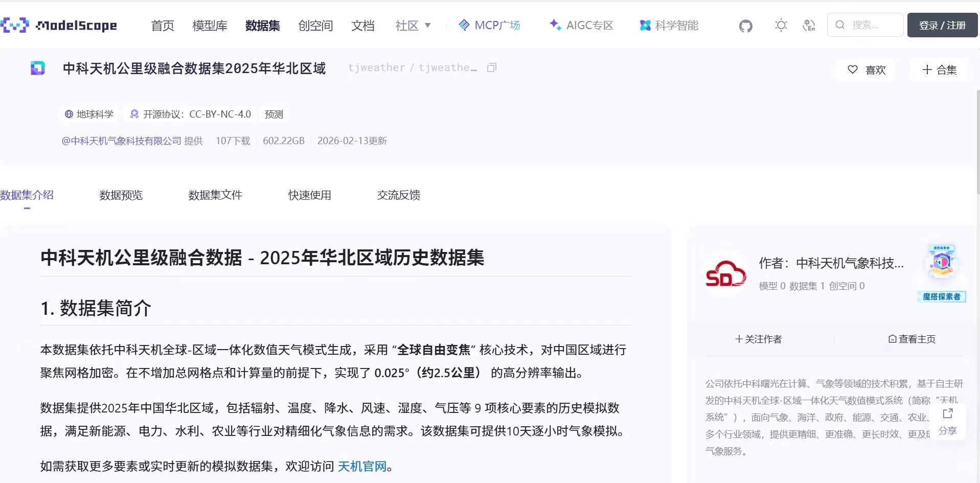Expand the 社区 dropdown menu
This screenshot has width=980, height=483.
click(x=413, y=25)
